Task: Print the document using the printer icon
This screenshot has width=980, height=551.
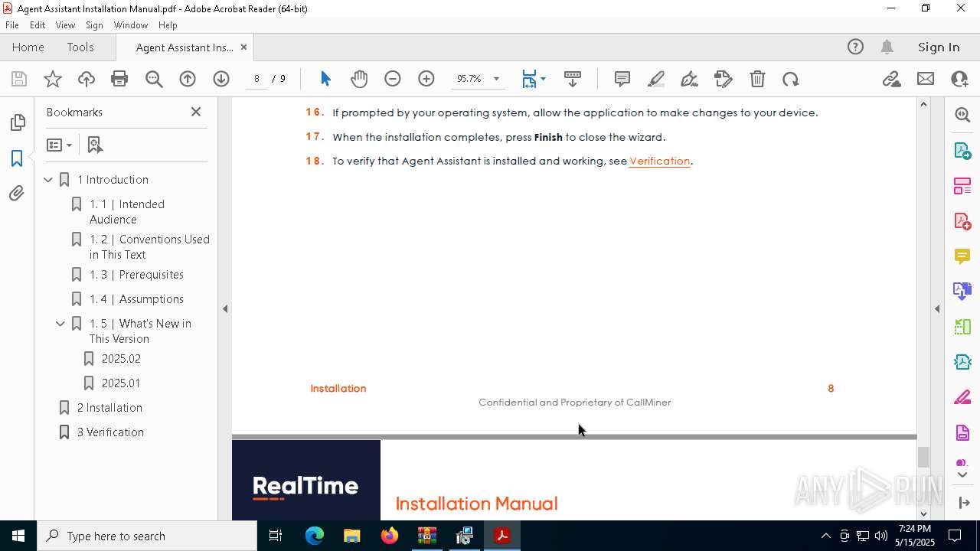Action: tap(119, 79)
